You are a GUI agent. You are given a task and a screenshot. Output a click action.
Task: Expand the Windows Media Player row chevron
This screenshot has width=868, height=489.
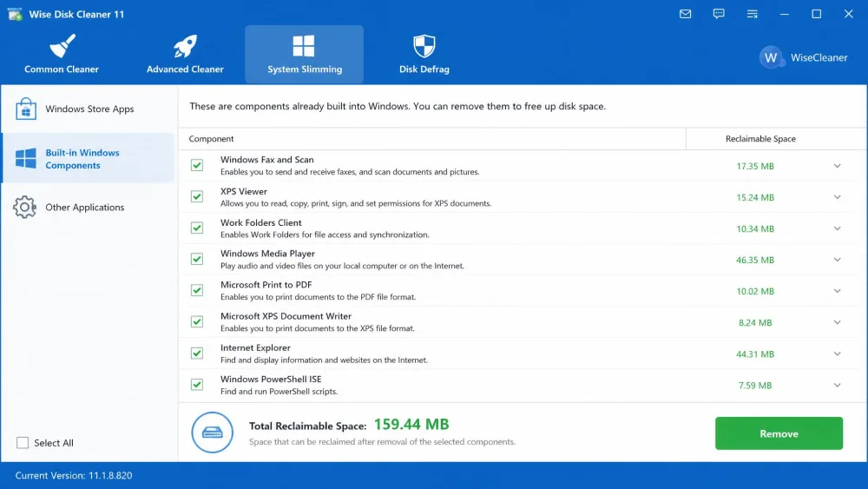tap(837, 260)
